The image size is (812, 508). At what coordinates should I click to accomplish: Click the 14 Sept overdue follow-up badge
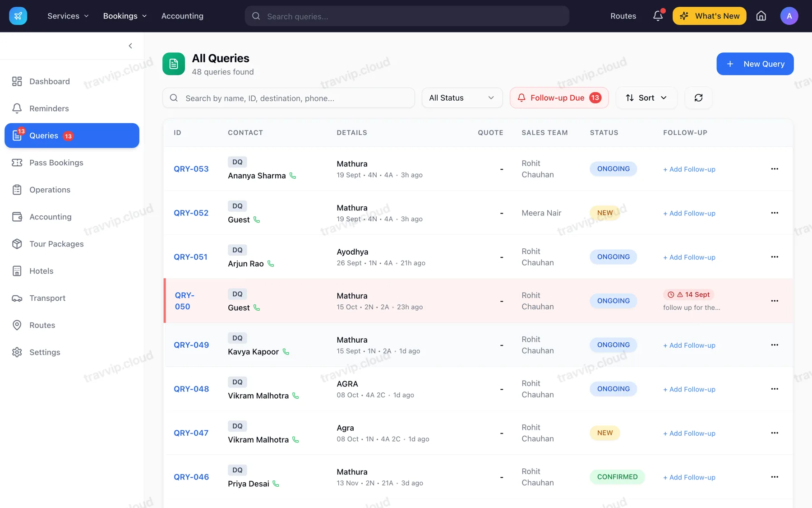click(x=688, y=294)
